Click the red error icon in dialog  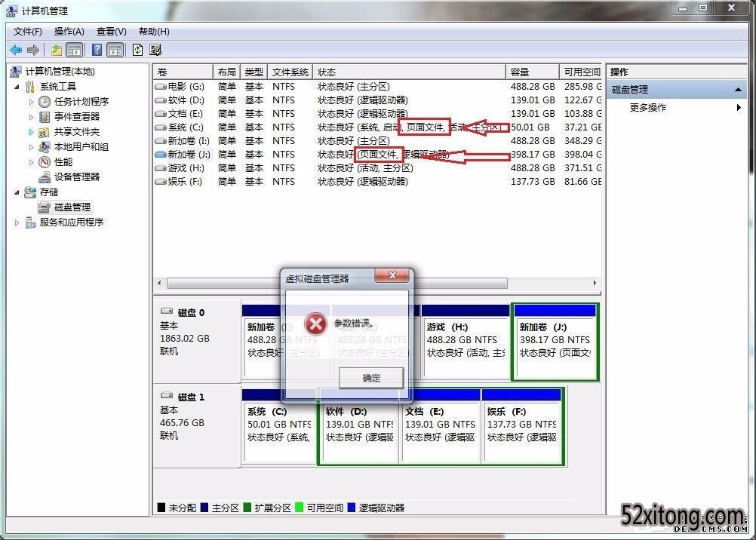(x=316, y=324)
